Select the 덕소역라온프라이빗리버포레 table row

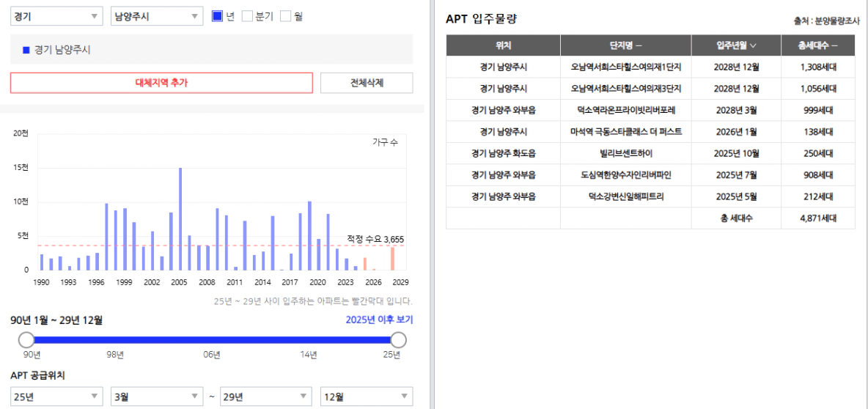pos(625,110)
